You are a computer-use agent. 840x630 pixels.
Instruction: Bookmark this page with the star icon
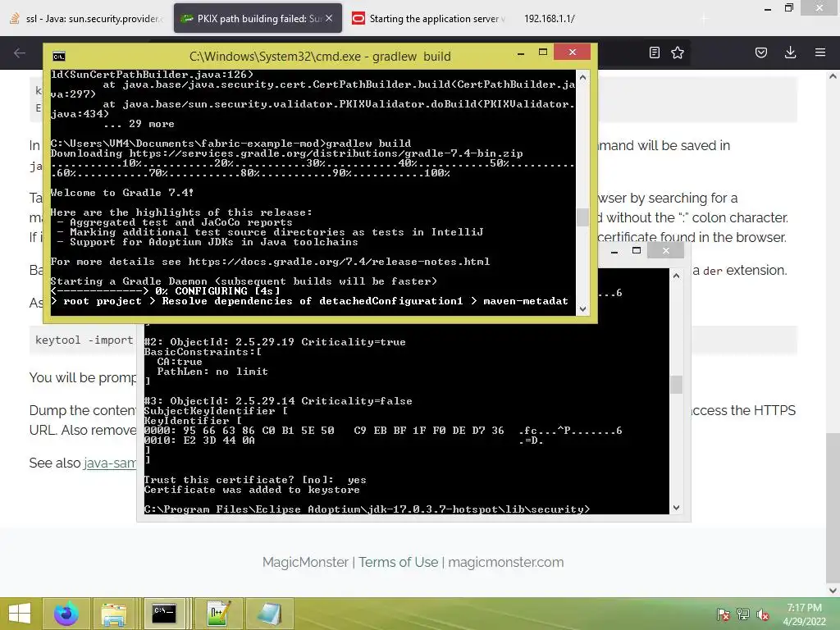677,52
